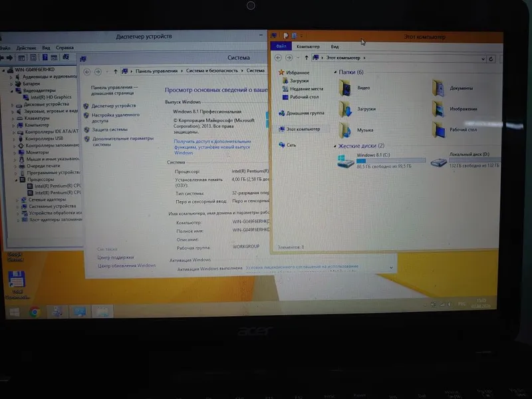
Task: Collapse the Папки (6) group
Action: pos(335,72)
